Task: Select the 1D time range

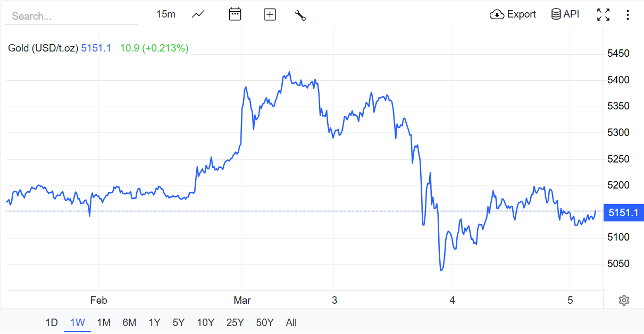Action: [51, 322]
